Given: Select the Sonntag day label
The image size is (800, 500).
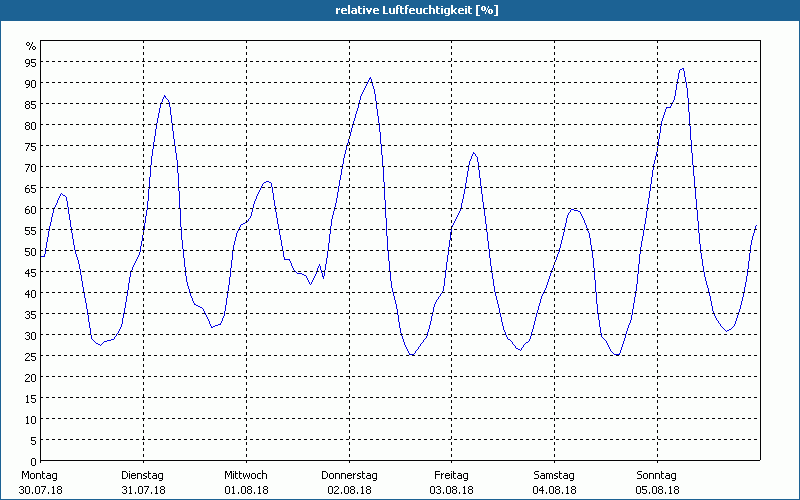Looking at the screenshot, I should pyautogui.click(x=657, y=475).
